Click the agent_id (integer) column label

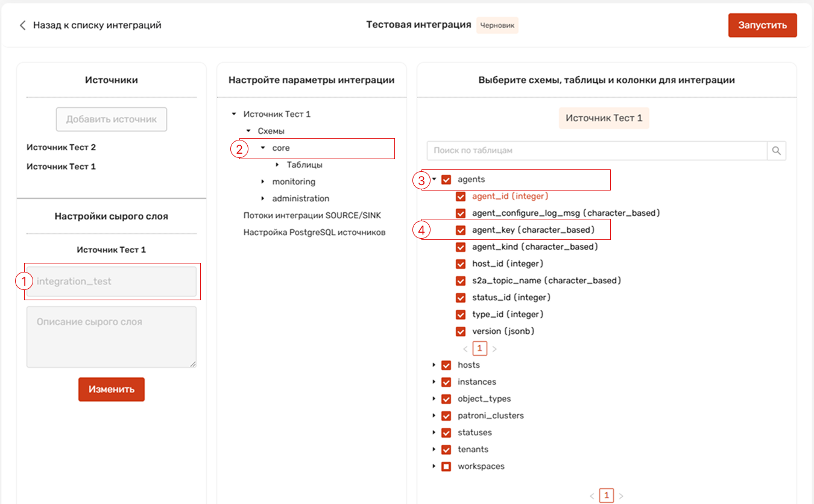coord(510,197)
